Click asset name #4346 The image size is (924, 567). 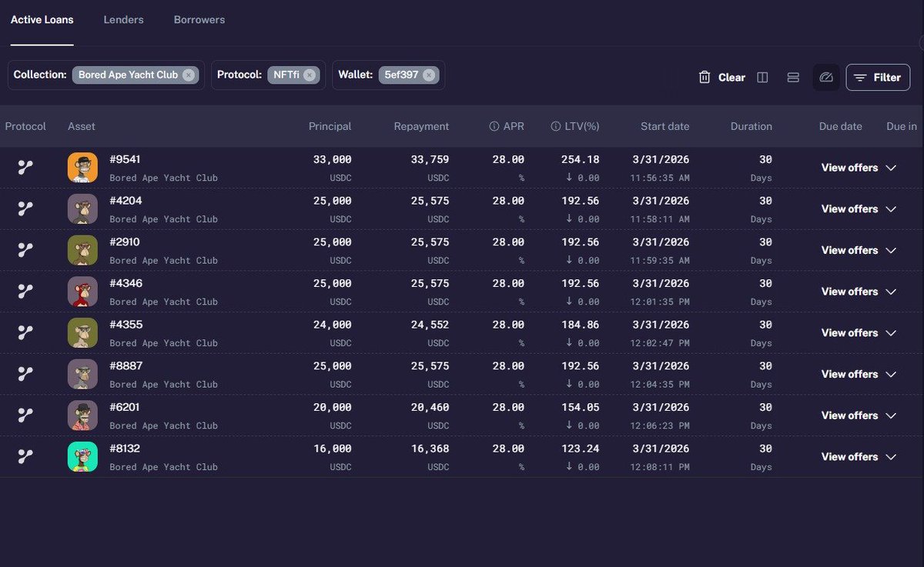pos(126,283)
